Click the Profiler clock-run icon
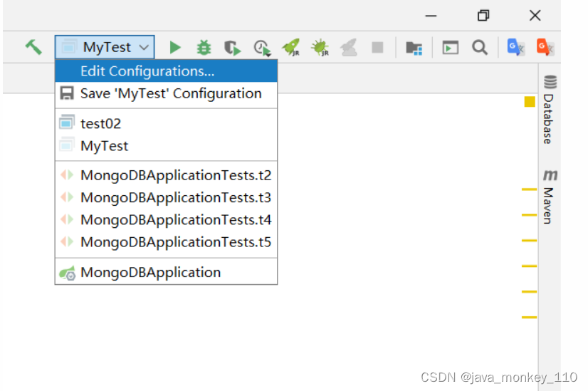This screenshot has height=391, width=588. [x=262, y=48]
